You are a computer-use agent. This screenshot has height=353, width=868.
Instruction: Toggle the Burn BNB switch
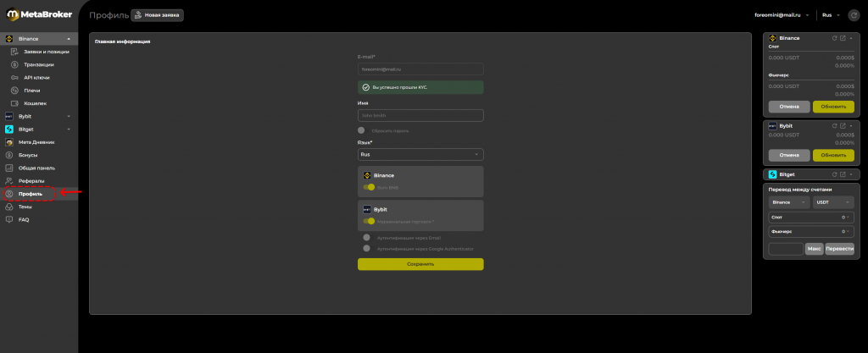[370, 187]
